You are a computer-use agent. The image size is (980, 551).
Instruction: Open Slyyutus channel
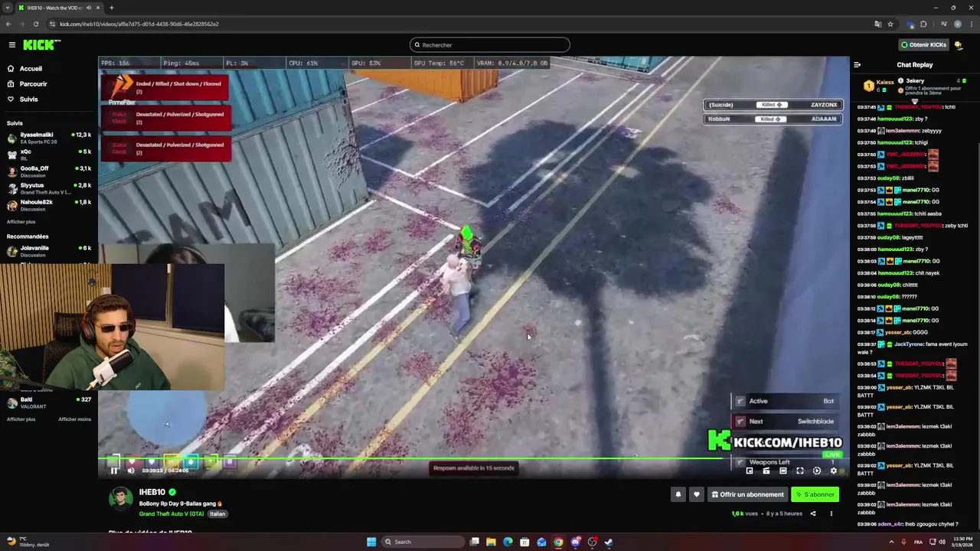(x=49, y=189)
